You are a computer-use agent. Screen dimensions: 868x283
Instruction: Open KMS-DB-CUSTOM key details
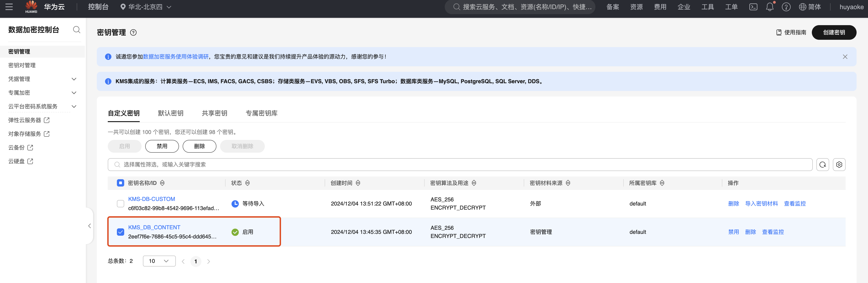pos(152,199)
